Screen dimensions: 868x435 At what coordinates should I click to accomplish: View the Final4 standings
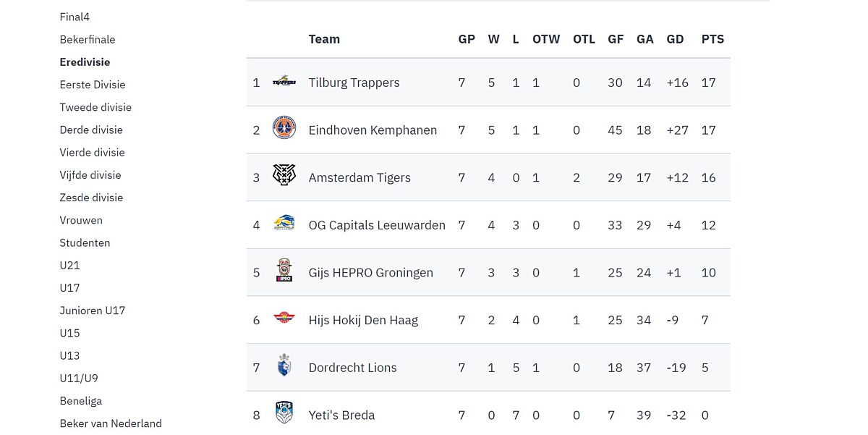point(75,17)
